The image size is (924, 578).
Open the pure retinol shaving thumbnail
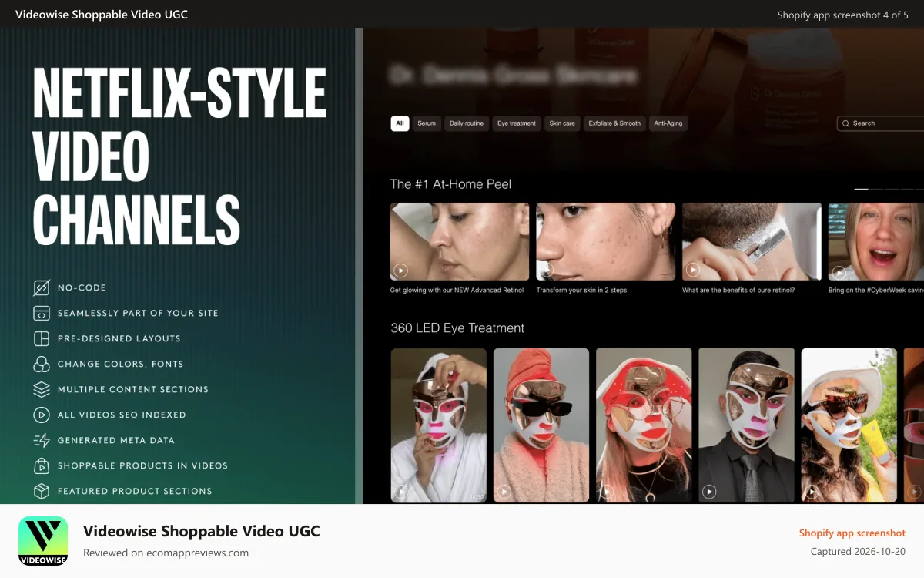pos(752,241)
